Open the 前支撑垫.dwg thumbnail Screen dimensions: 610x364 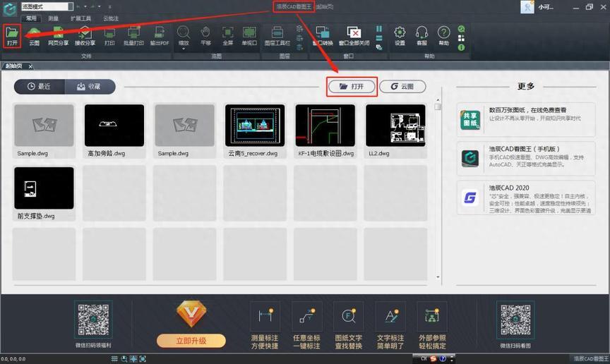44,188
